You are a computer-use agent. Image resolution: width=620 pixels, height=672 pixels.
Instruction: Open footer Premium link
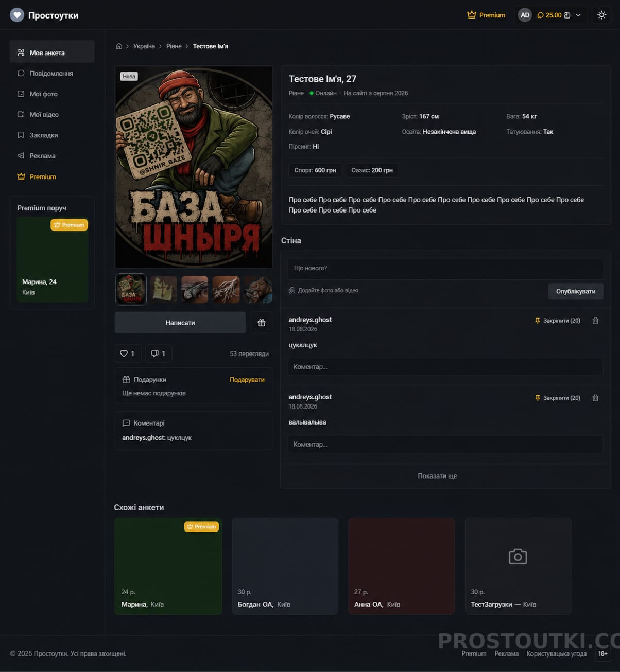[x=474, y=653]
